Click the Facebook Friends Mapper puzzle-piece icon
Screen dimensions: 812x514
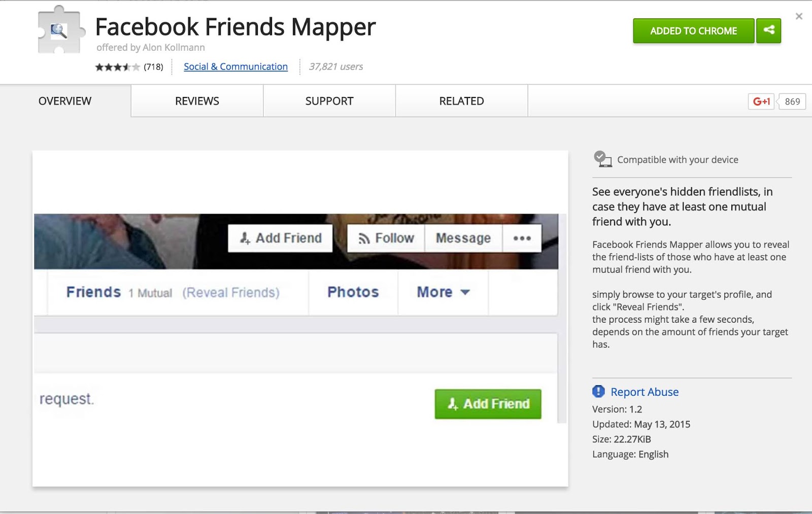coord(61,29)
